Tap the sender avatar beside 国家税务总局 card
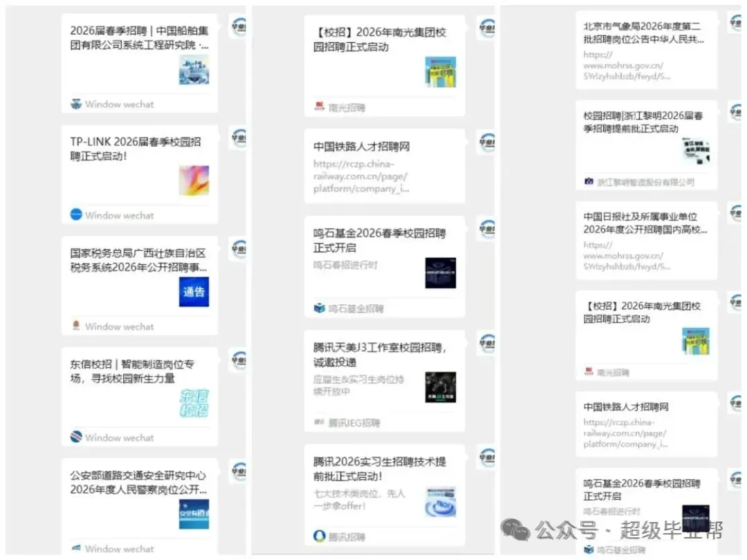The height and width of the screenshot is (560, 747). 239,249
